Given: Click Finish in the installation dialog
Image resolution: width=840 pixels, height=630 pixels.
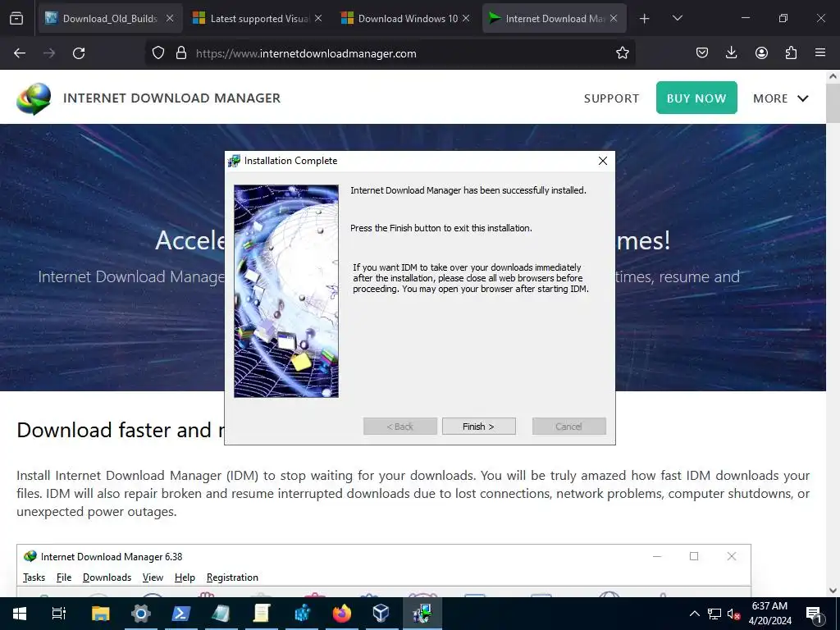Looking at the screenshot, I should [479, 427].
